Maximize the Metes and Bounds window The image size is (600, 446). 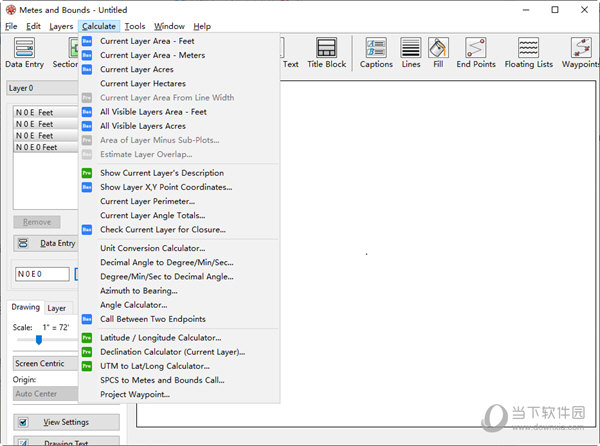(x=555, y=10)
